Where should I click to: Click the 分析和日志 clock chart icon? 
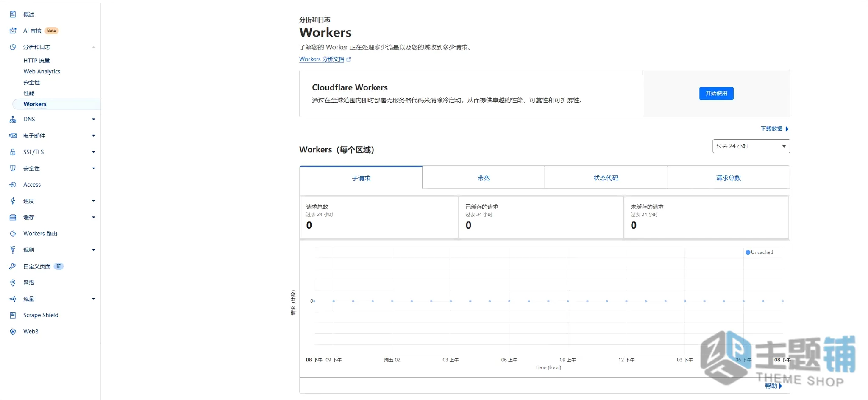[x=13, y=47]
